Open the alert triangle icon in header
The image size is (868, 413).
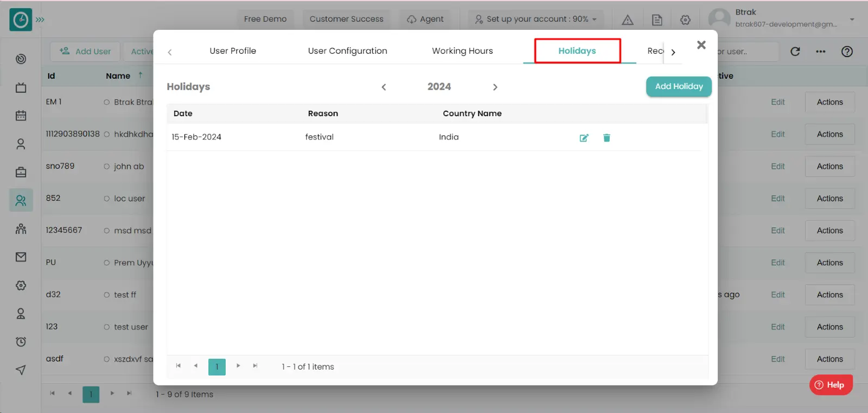click(628, 20)
